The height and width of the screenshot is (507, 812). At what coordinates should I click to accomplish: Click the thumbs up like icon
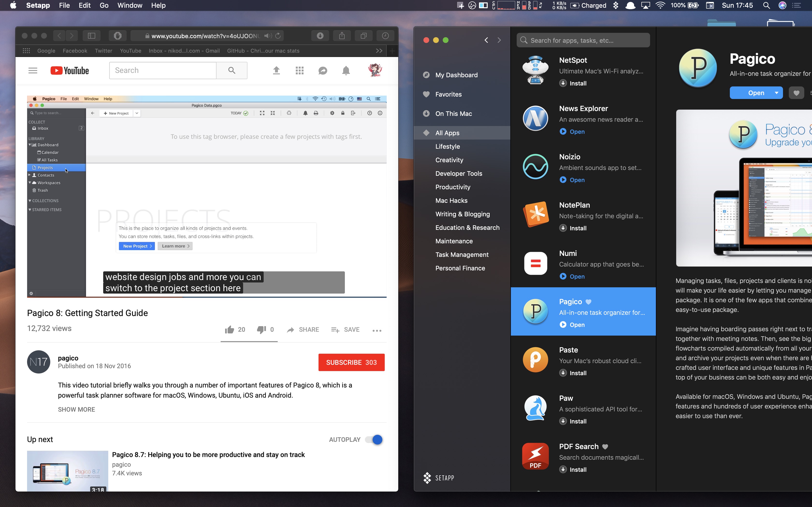coord(230,330)
